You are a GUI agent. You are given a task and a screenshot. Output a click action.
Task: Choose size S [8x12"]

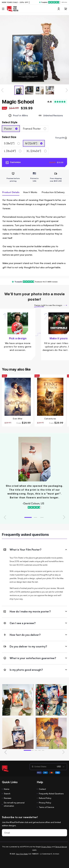pos(12,143)
